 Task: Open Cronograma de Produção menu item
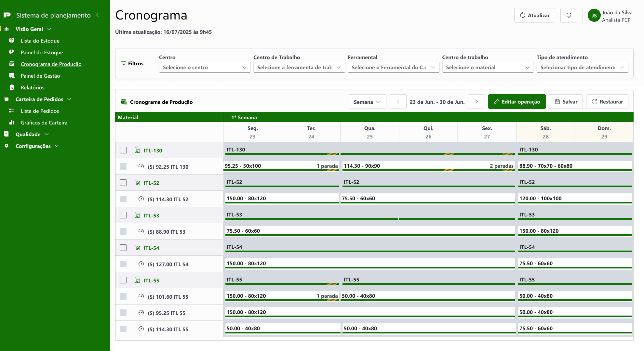(51, 64)
